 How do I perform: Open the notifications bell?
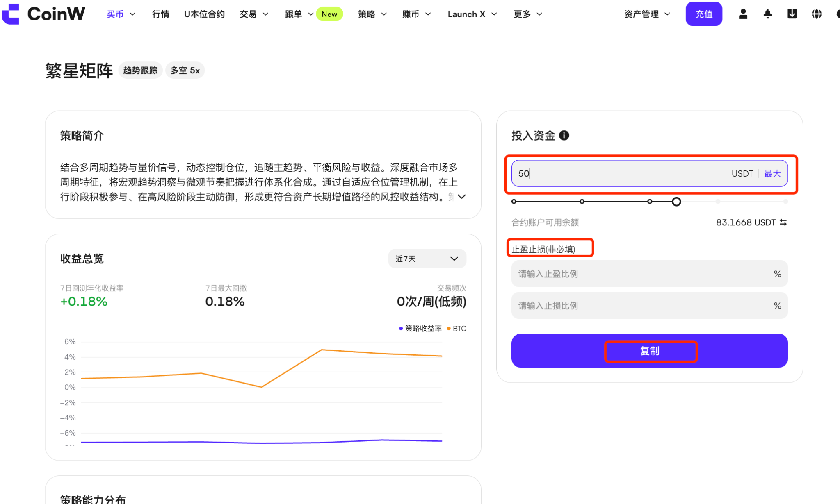767,14
